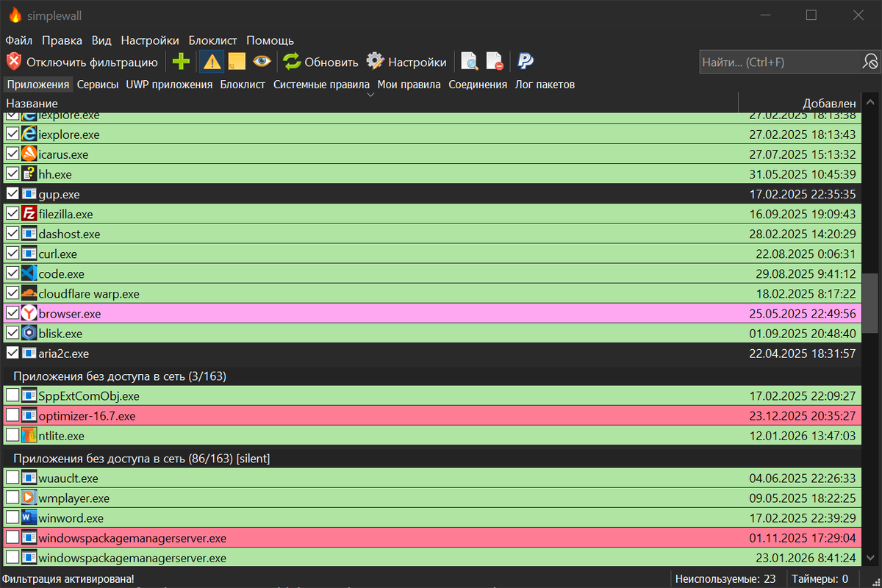This screenshot has height=588, width=882.
Task: Collapse group Приложения без доступа в сеть (3/163)
Action: pyautogui.click(x=119, y=376)
